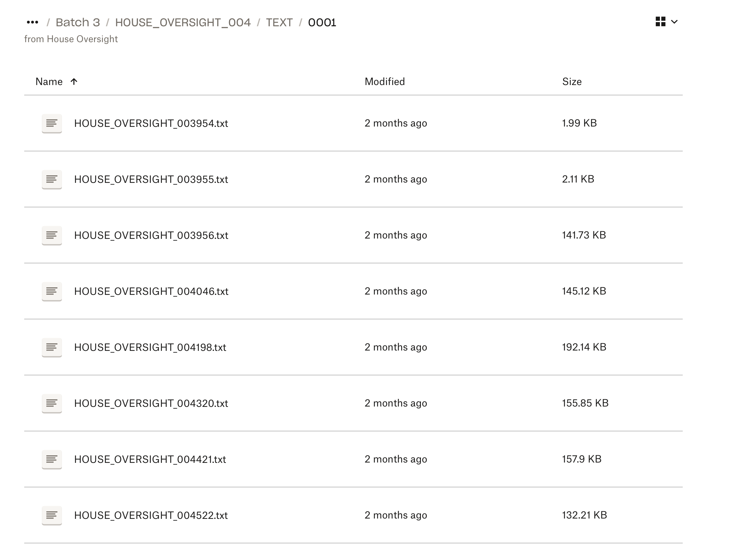The width and height of the screenshot is (736, 560).
Task: Click file icon for HOUSE_OVERSIGHT_004046.txt
Action: [x=52, y=291]
